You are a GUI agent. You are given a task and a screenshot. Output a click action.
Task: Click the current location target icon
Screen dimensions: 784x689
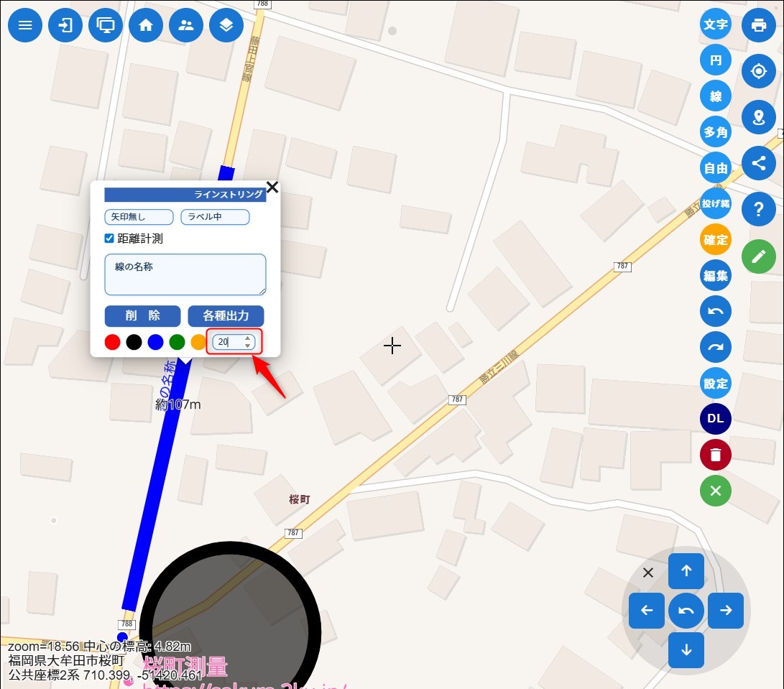click(759, 71)
